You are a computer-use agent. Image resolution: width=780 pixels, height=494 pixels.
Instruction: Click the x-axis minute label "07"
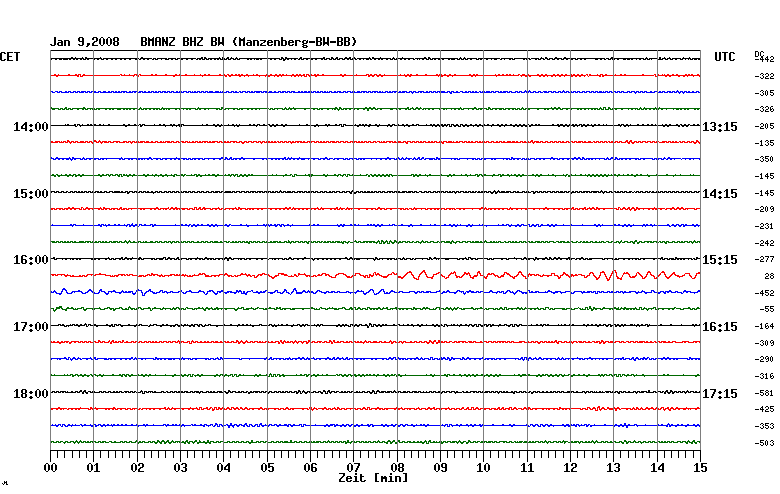[x=354, y=468]
